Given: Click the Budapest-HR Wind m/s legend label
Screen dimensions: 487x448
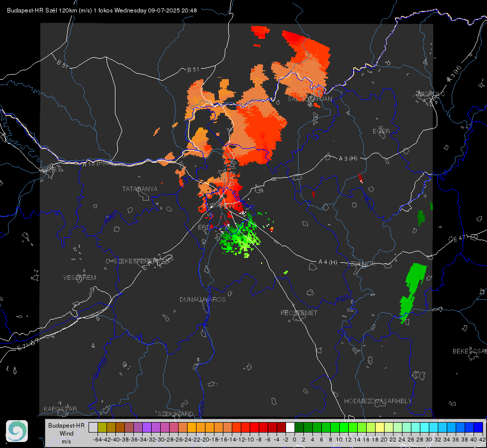Looking at the screenshot, I should point(66,433).
